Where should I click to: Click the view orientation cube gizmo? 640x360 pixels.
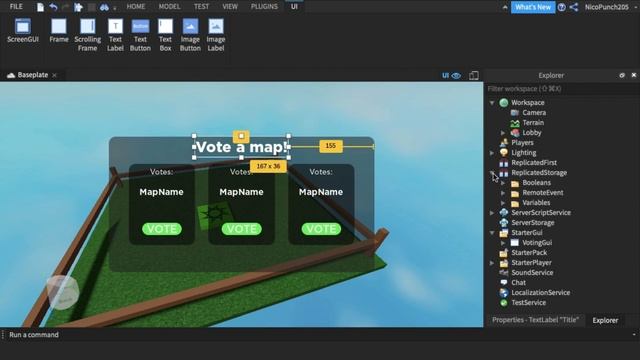pyautogui.click(x=63, y=292)
